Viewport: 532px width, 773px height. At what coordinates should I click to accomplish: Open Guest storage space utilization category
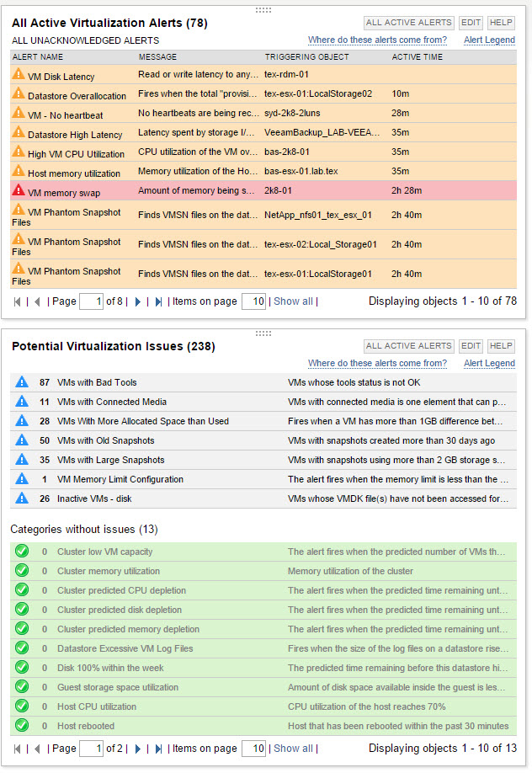118,687
